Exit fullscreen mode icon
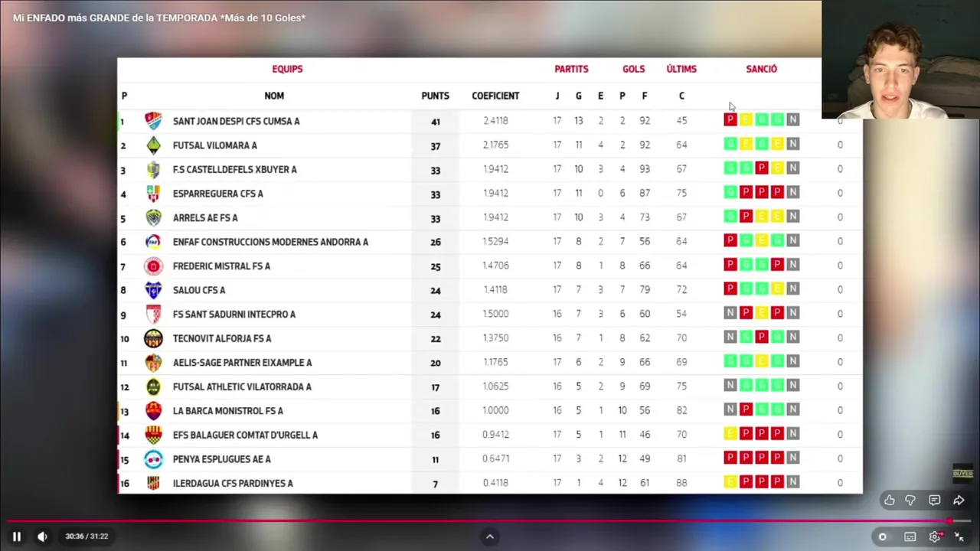The width and height of the screenshot is (980, 551). point(959,536)
